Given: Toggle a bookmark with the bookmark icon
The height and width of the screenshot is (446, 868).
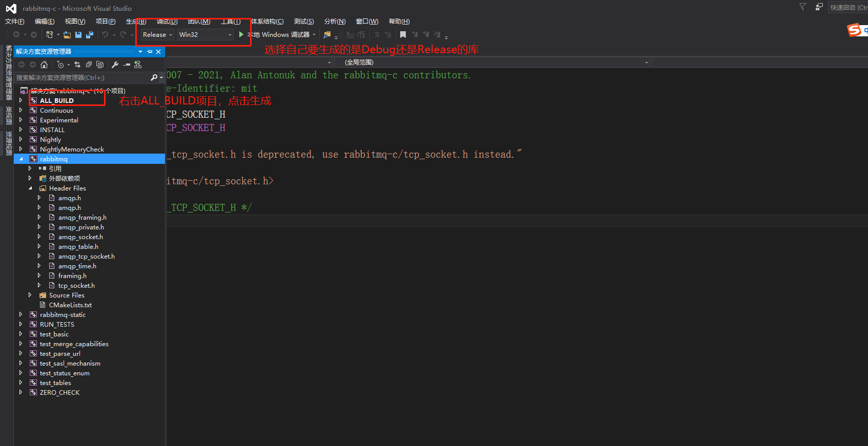Looking at the screenshot, I should (x=403, y=34).
